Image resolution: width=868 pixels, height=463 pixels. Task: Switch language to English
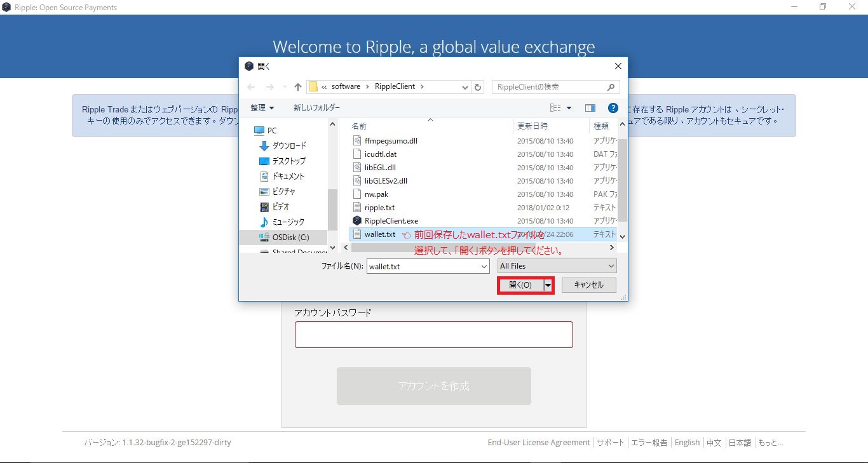pos(687,442)
